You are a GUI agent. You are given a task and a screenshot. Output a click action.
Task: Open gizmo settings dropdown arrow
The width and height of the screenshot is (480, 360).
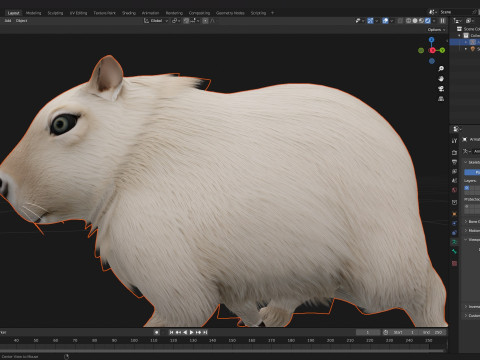(377, 21)
